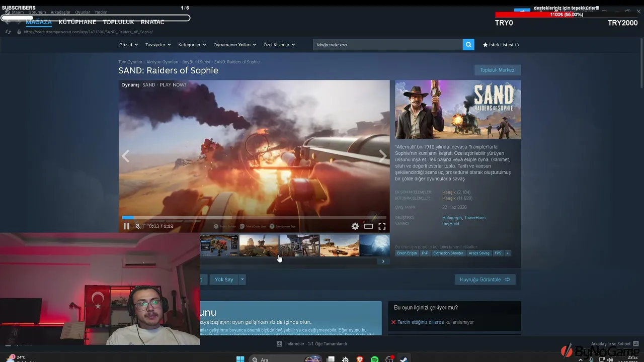The height and width of the screenshot is (362, 644).
Task: Select the PvP tag
Action: pos(425,253)
